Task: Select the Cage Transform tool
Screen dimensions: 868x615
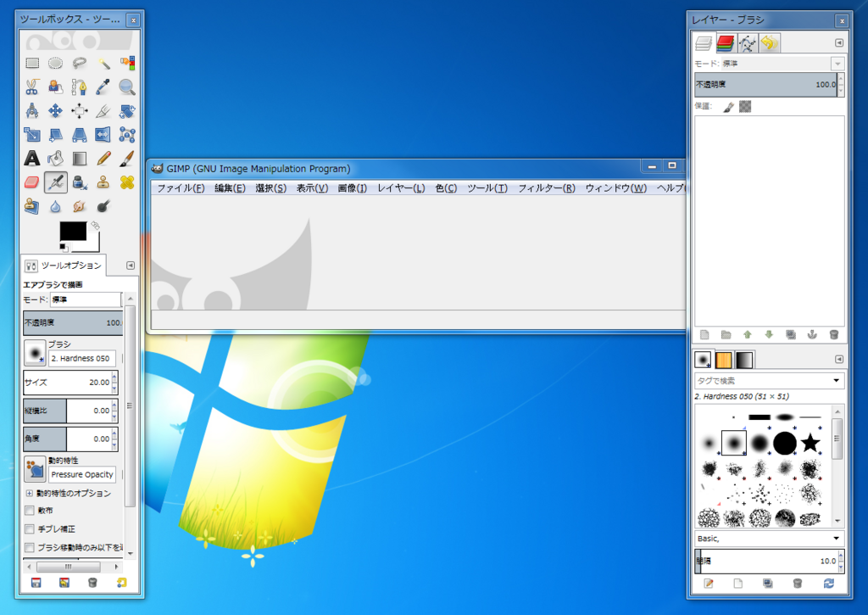Action: [127, 135]
